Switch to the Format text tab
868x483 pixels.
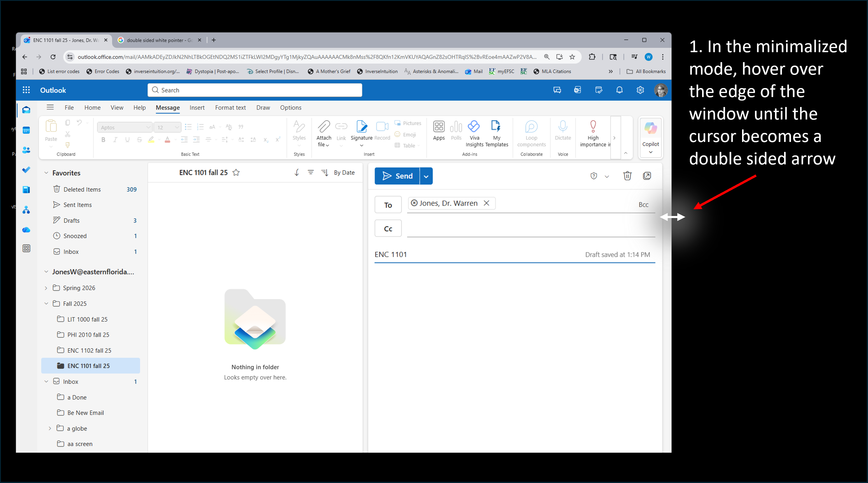[230, 108]
